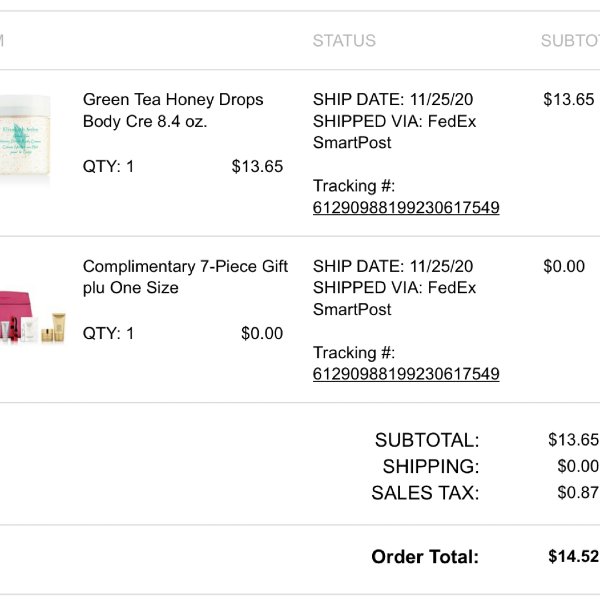This screenshot has height=600, width=600.
Task: Click the second FedEx SmartPost shipping text
Action: click(x=395, y=298)
